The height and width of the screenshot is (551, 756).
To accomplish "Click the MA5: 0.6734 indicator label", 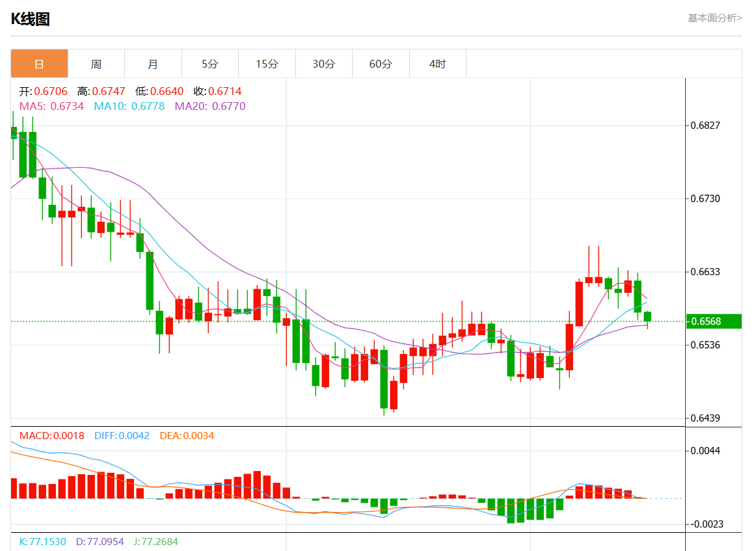I will [51, 106].
